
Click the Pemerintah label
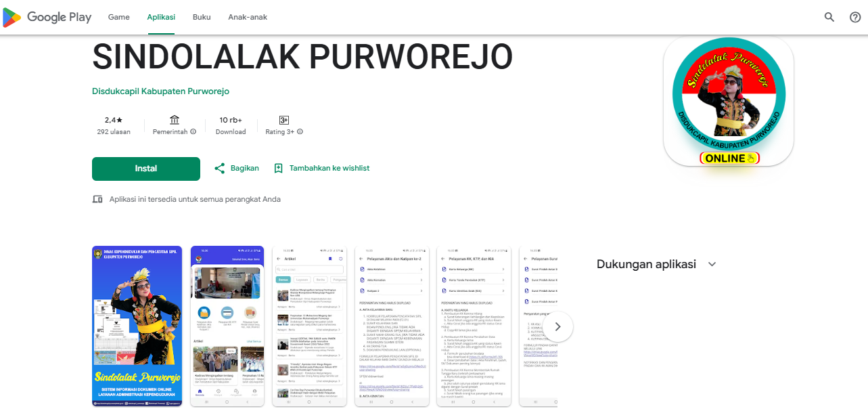click(170, 132)
